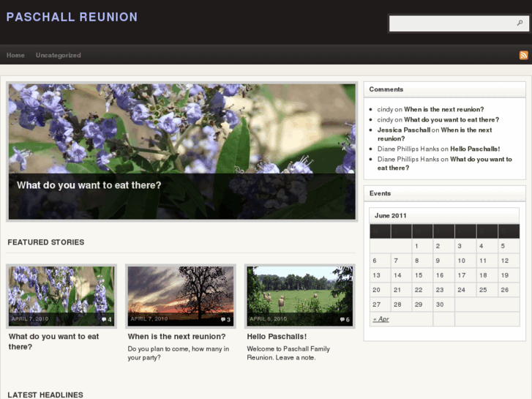Open story title What do you want to eat there under thumbnail
Viewport: 532px width, 399px height.
(x=53, y=341)
